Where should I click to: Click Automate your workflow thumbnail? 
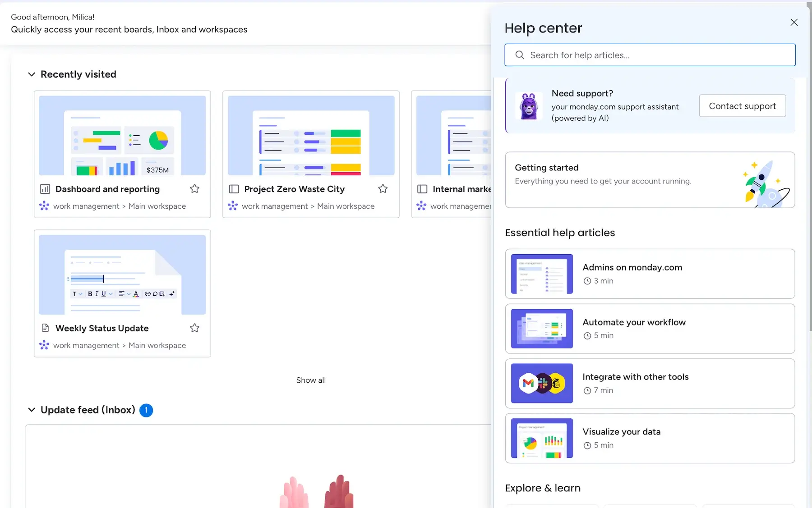pyautogui.click(x=542, y=329)
